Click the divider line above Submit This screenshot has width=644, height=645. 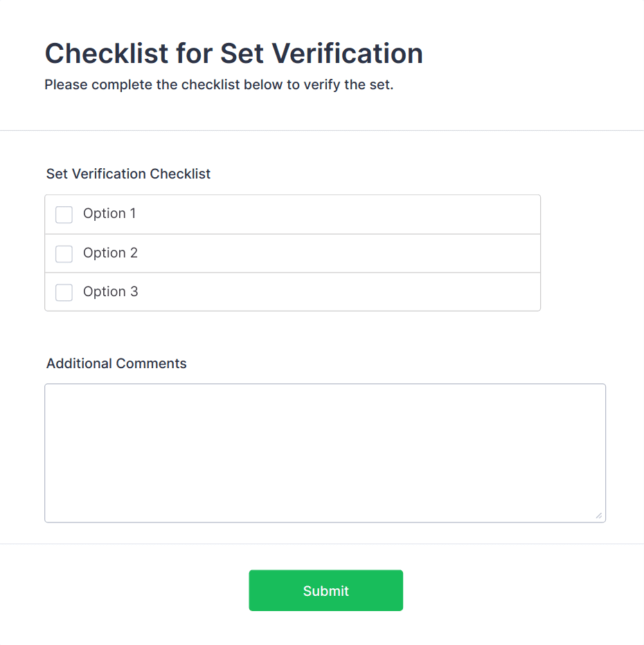pos(322,544)
